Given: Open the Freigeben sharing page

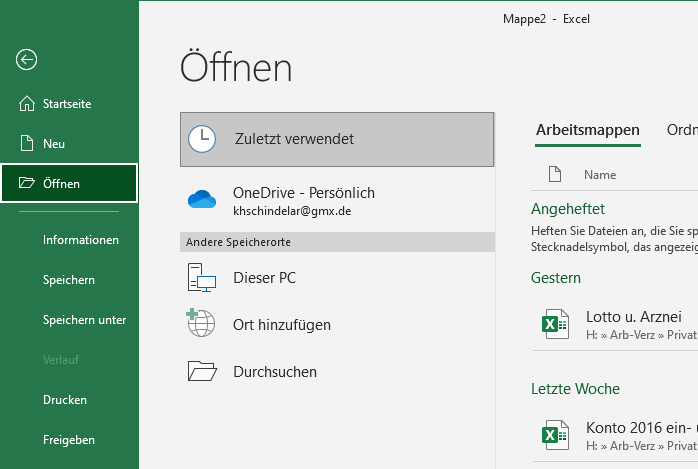Looking at the screenshot, I should pos(69,440).
